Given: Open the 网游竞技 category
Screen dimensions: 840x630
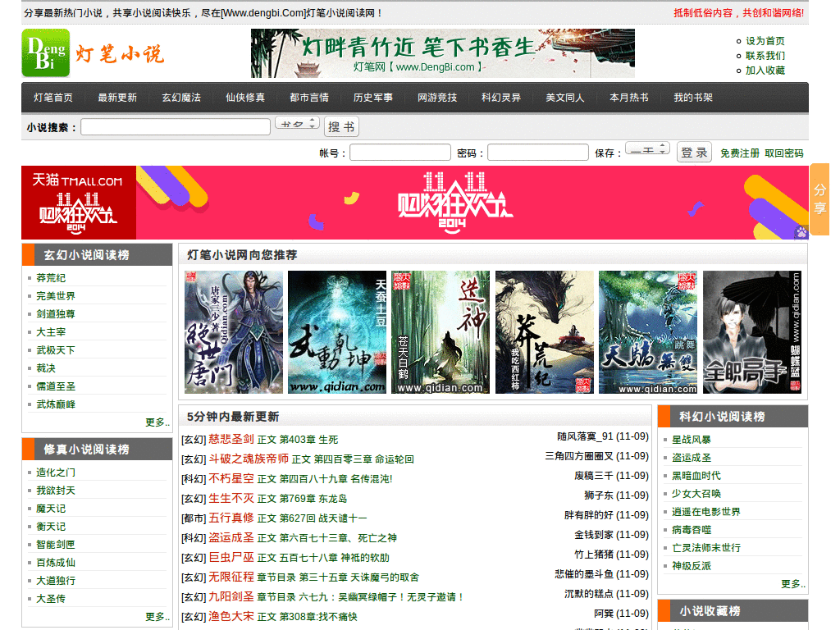Looking at the screenshot, I should tap(437, 98).
